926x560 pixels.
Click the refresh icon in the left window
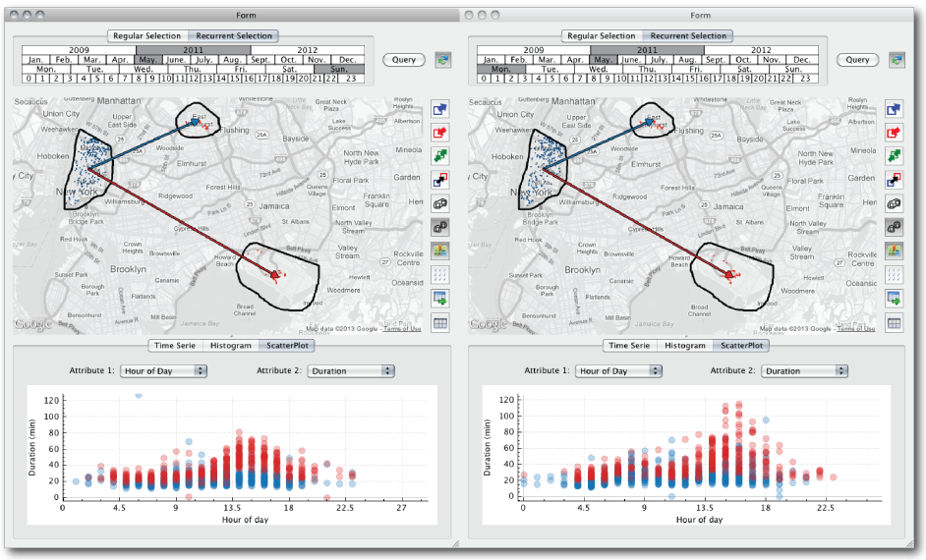coord(442,60)
